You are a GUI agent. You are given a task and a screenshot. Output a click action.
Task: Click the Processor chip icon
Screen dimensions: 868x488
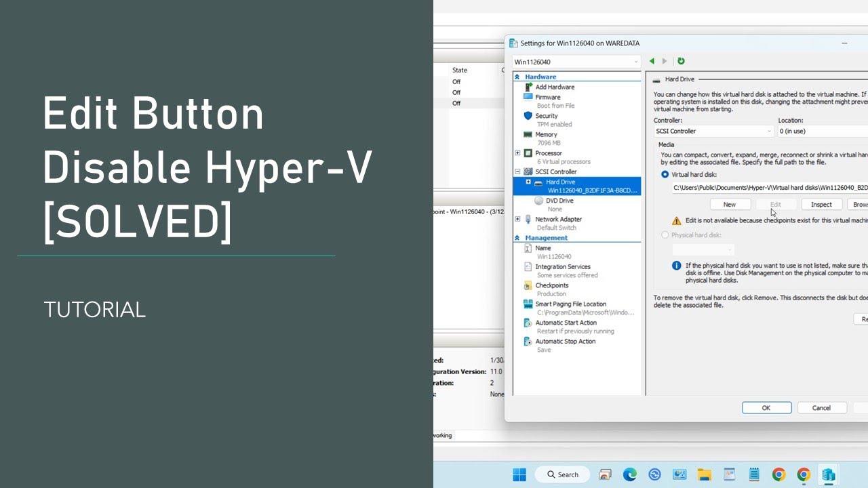528,153
